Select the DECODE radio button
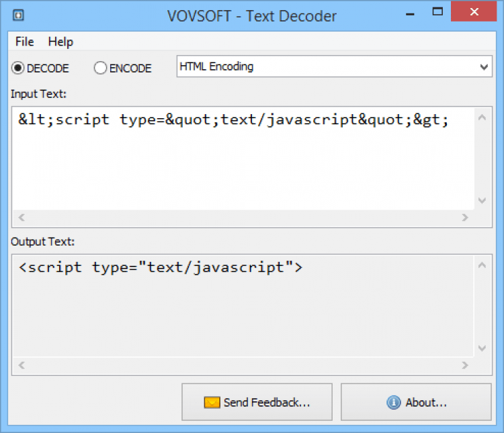 point(18,68)
